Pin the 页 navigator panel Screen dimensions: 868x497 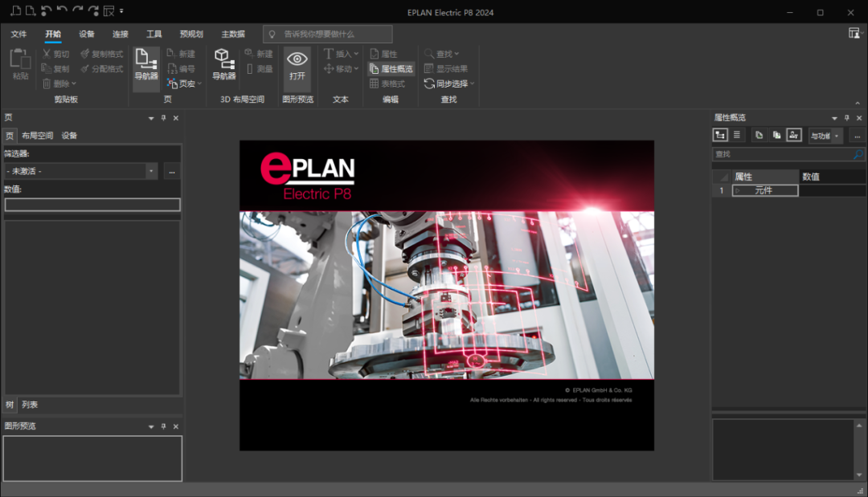point(163,118)
